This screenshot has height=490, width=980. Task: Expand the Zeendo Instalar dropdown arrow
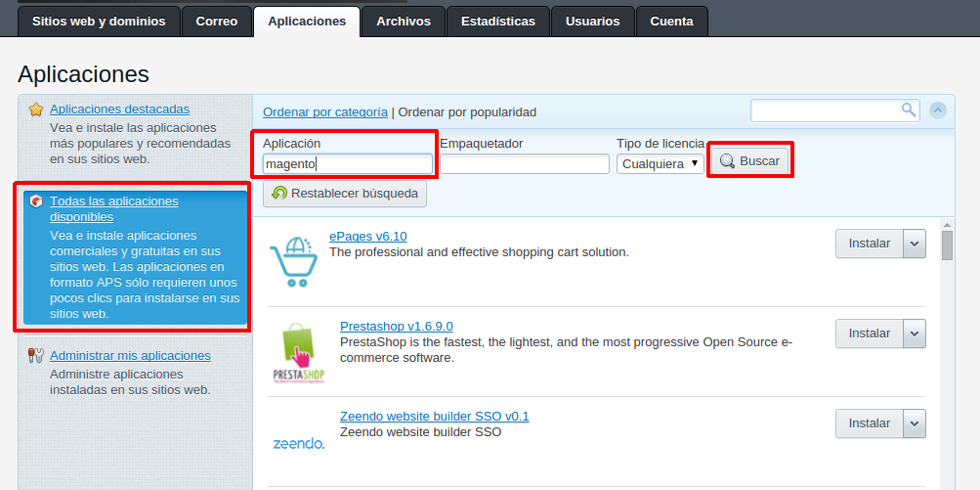point(915,423)
